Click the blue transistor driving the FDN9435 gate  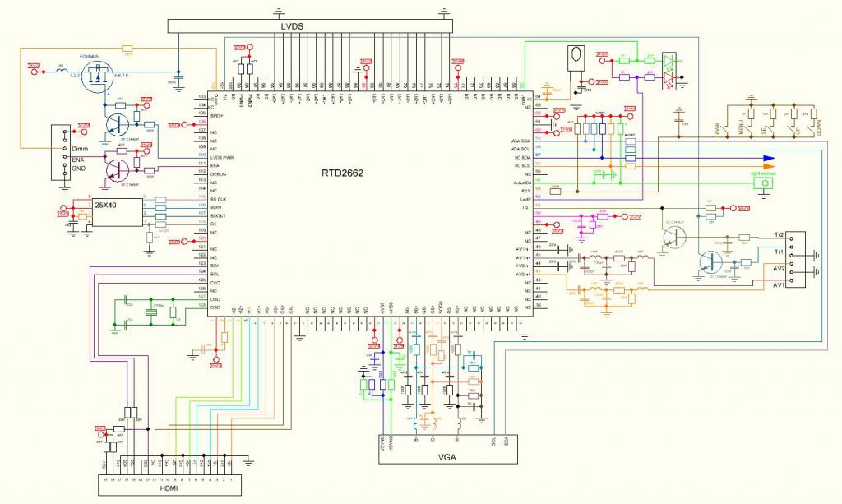point(117,125)
